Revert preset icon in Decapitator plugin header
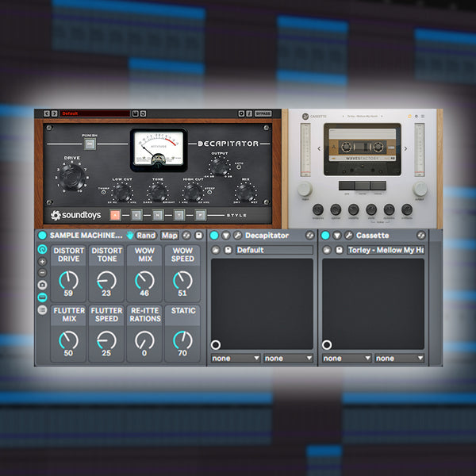This screenshot has height=476, width=476. click(x=143, y=113)
